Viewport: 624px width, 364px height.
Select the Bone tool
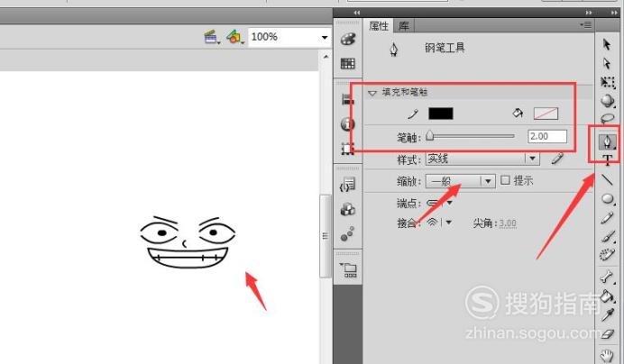(x=607, y=276)
